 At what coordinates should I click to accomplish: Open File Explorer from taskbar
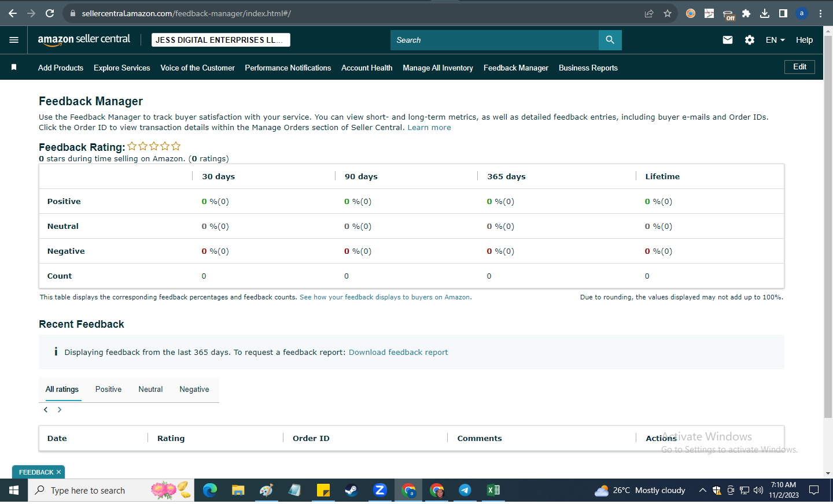click(238, 490)
